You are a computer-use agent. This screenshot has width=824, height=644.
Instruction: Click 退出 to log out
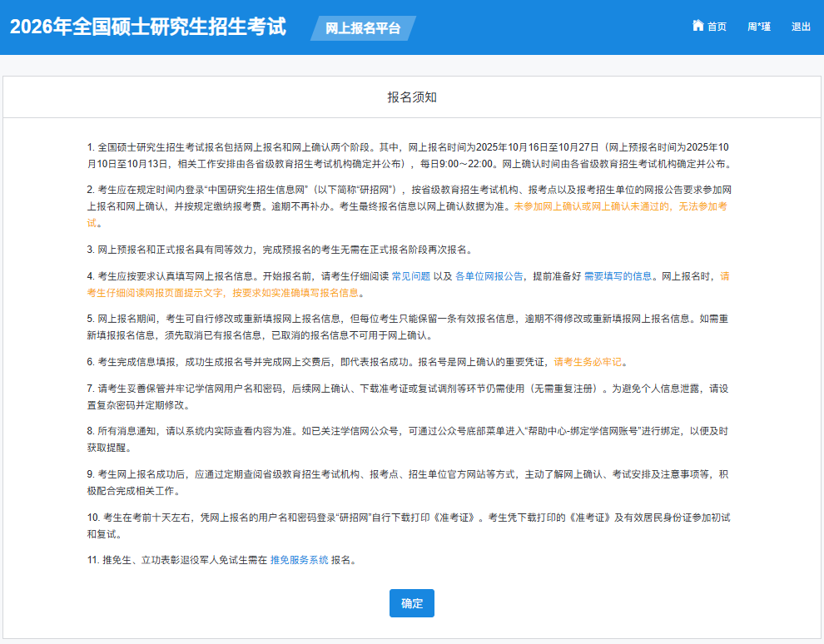(801, 26)
